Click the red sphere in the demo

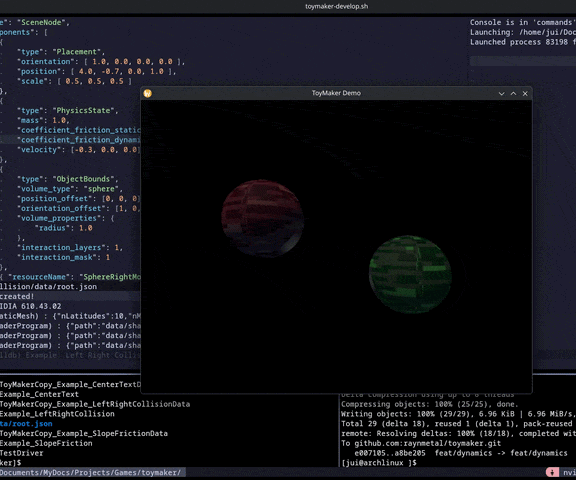(x=262, y=218)
